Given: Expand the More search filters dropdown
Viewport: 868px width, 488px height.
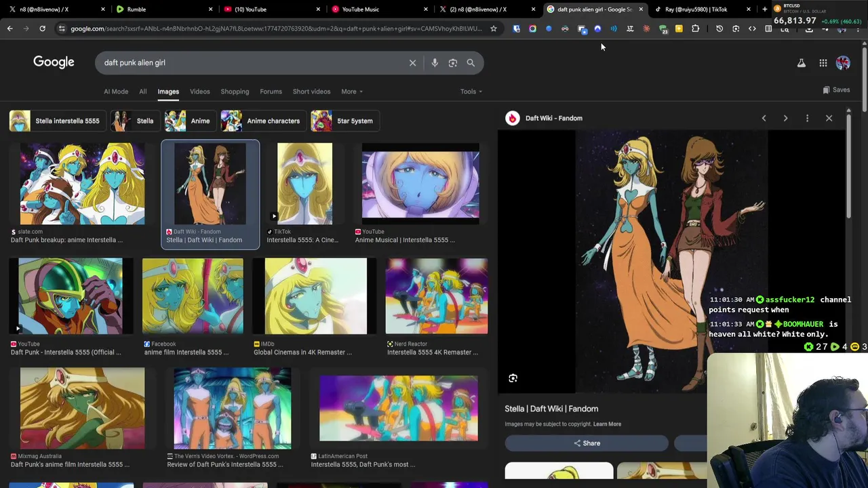Looking at the screenshot, I should [x=352, y=91].
